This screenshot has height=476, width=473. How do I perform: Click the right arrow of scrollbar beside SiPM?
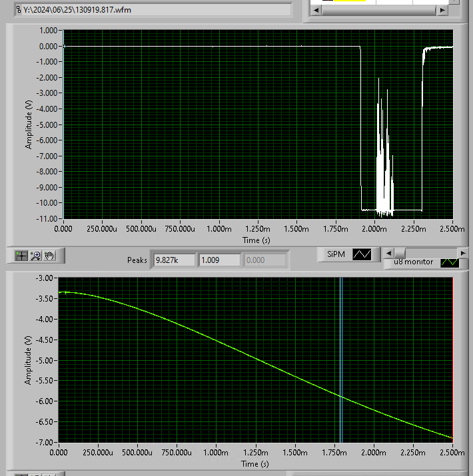coord(462,253)
